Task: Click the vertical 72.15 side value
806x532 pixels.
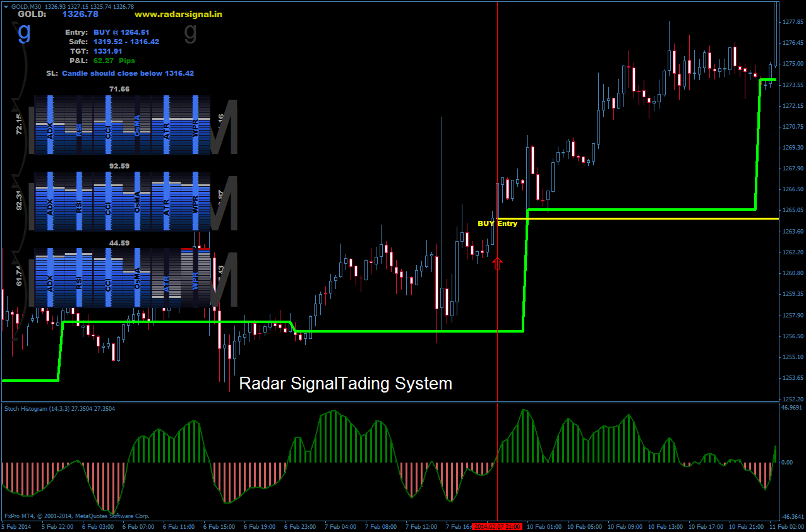Action: [x=19, y=124]
